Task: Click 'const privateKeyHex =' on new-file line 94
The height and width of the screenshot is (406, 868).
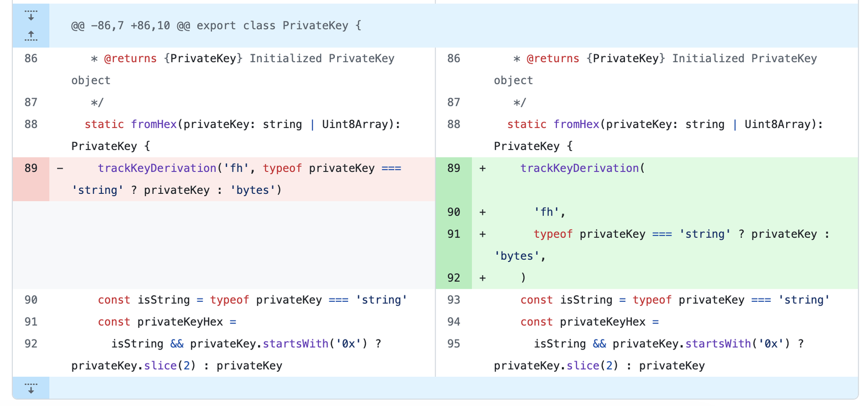Action: (590, 322)
